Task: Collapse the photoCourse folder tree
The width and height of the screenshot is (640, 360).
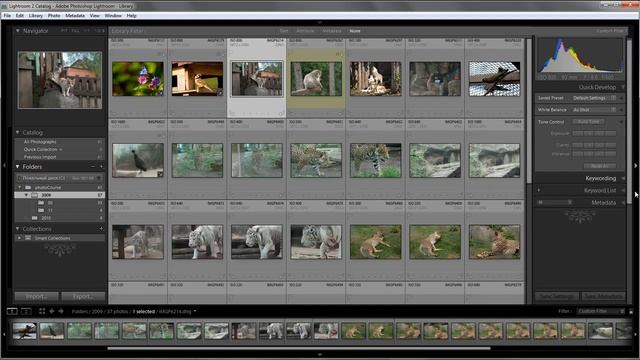Action: click(x=20, y=187)
